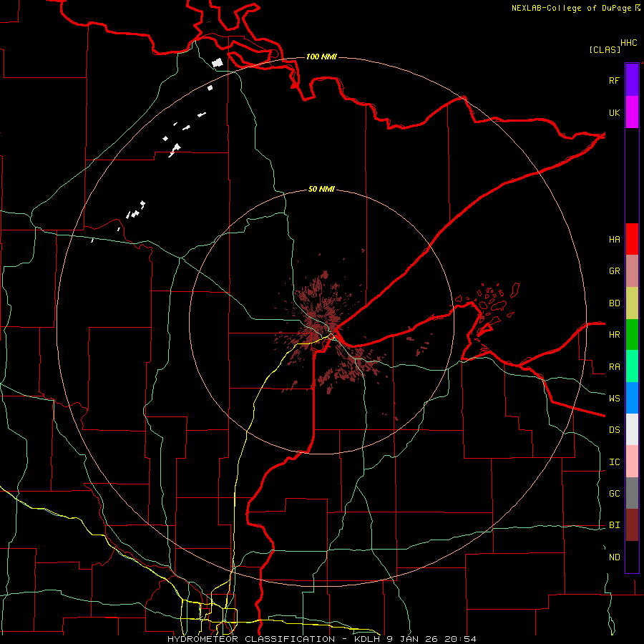Click the GR legend label
Viewport: 644px width, 644px height.
(x=614, y=270)
